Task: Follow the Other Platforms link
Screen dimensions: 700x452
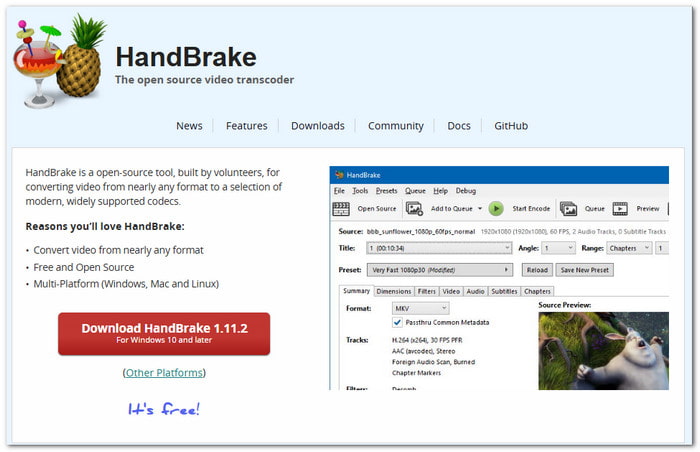Action: tap(164, 372)
